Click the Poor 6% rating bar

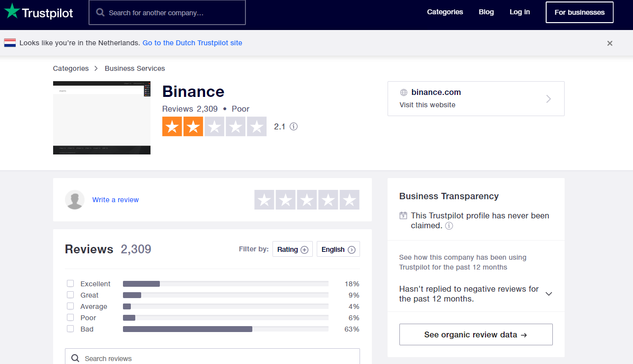tap(226, 318)
